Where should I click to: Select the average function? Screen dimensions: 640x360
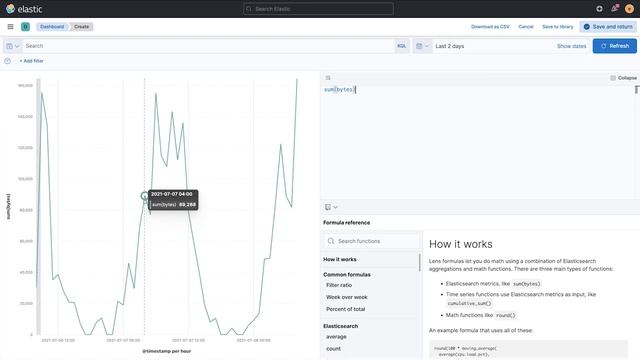click(336, 337)
